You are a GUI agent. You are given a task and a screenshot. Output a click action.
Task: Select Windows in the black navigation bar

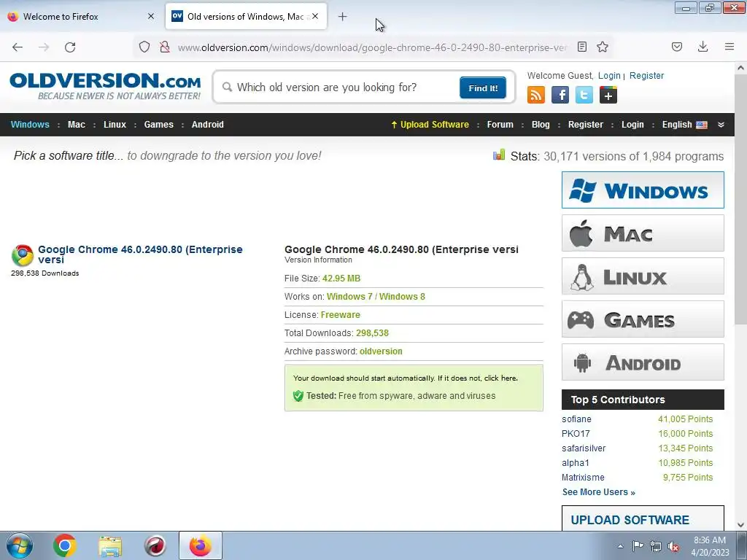pos(30,125)
